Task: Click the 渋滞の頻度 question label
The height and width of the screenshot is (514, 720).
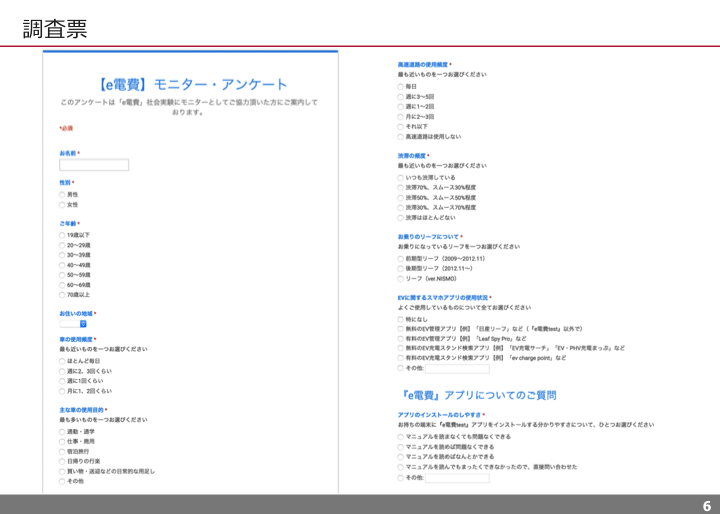Action: tap(412, 156)
